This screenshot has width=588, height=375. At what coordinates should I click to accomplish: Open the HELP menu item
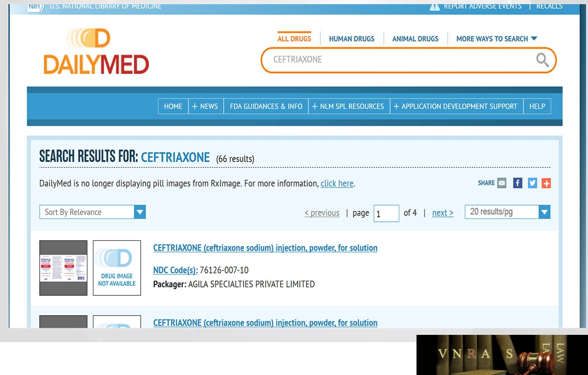(x=537, y=106)
